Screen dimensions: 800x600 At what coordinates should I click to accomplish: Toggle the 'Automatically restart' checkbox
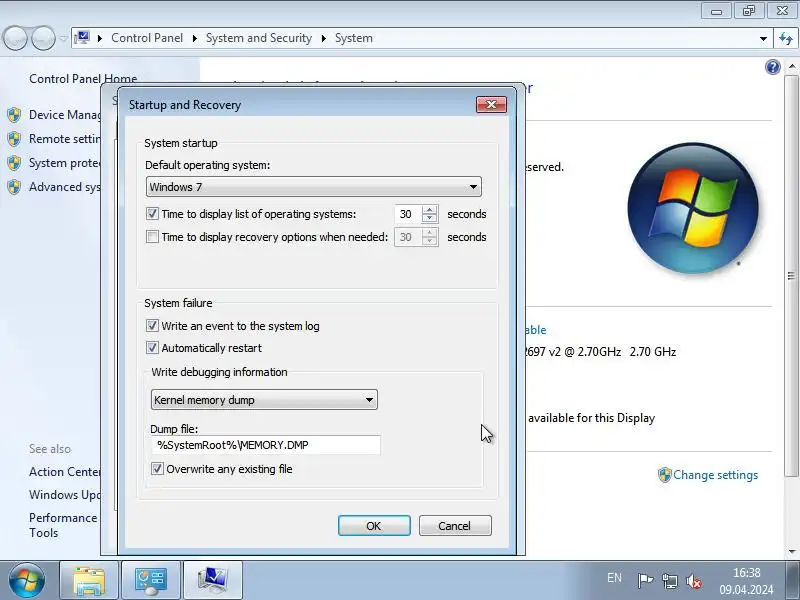[152, 347]
